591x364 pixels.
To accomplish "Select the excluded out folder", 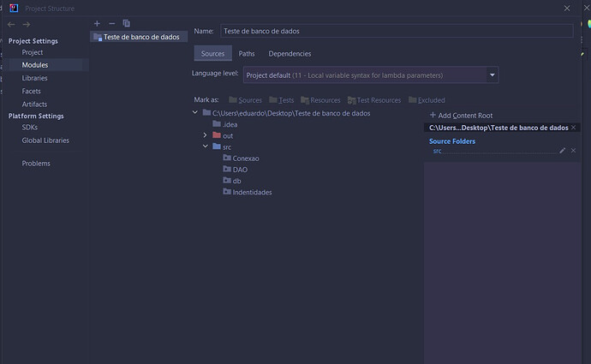I will pyautogui.click(x=223, y=135).
